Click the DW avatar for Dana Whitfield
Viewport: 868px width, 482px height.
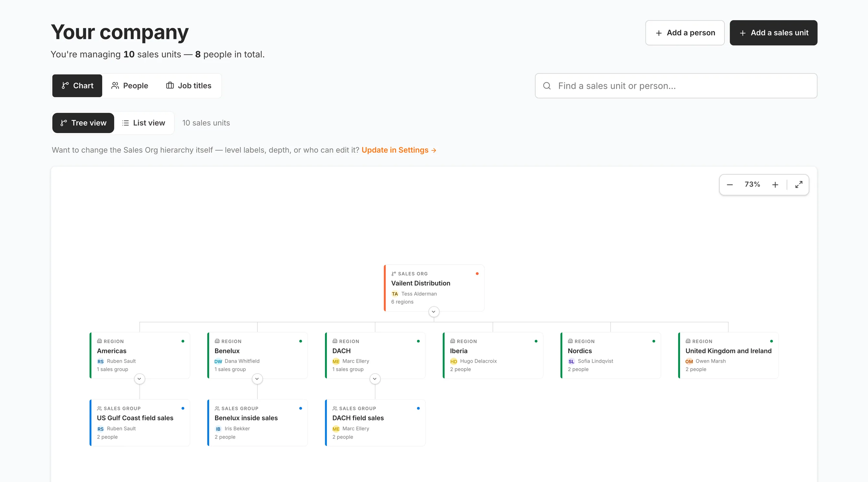click(x=218, y=361)
